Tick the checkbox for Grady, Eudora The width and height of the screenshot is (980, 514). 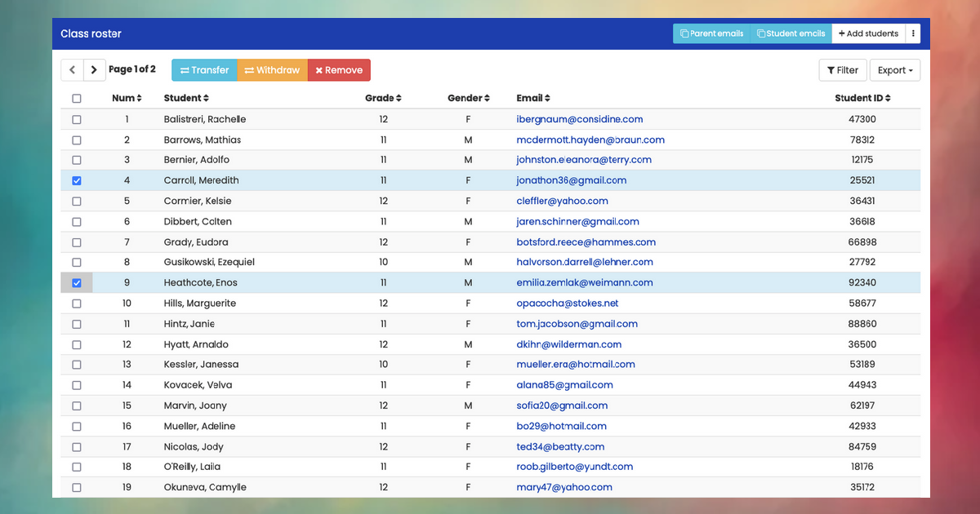tap(77, 242)
